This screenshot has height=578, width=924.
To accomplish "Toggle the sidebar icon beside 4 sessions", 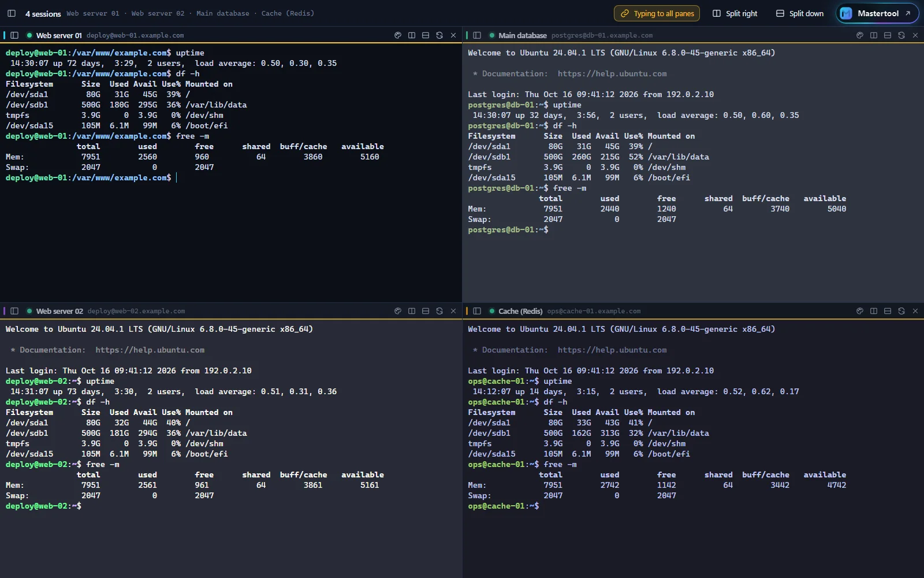I will click(12, 13).
